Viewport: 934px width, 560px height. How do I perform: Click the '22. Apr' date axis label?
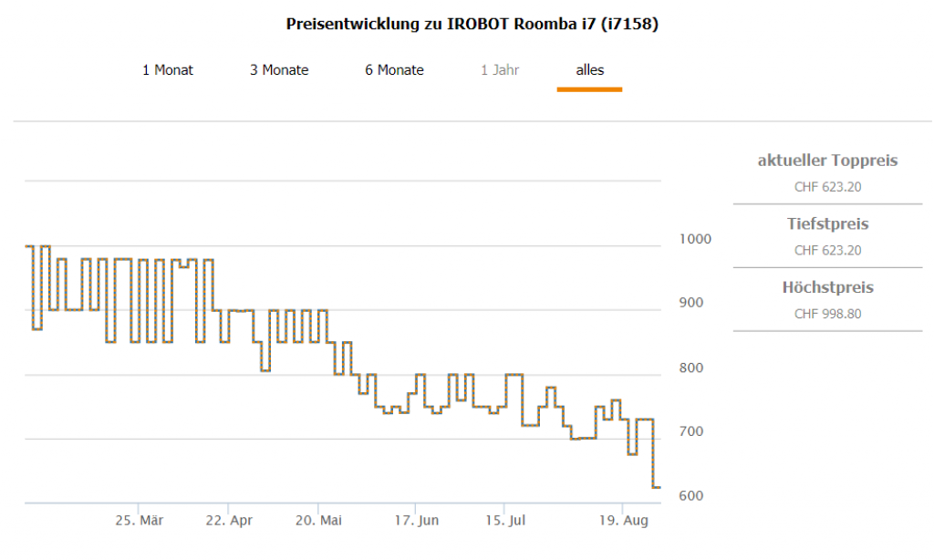pyautogui.click(x=229, y=521)
